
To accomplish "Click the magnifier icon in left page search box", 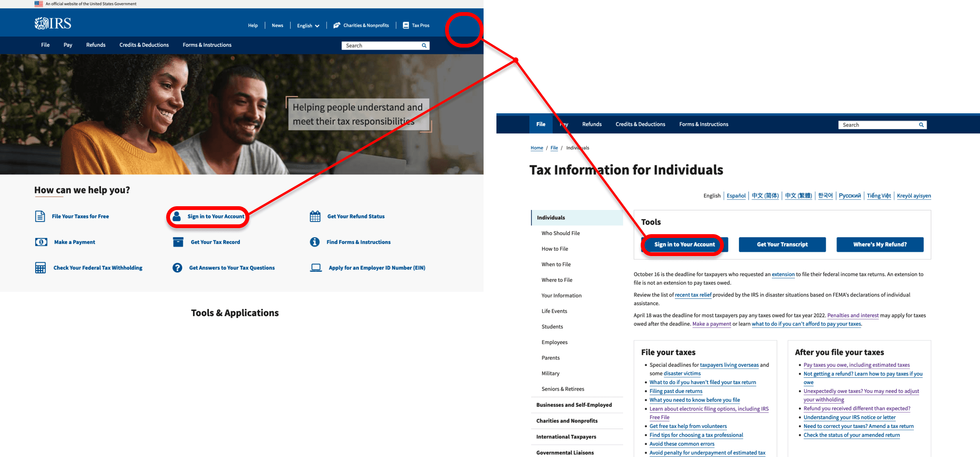I will coord(424,46).
